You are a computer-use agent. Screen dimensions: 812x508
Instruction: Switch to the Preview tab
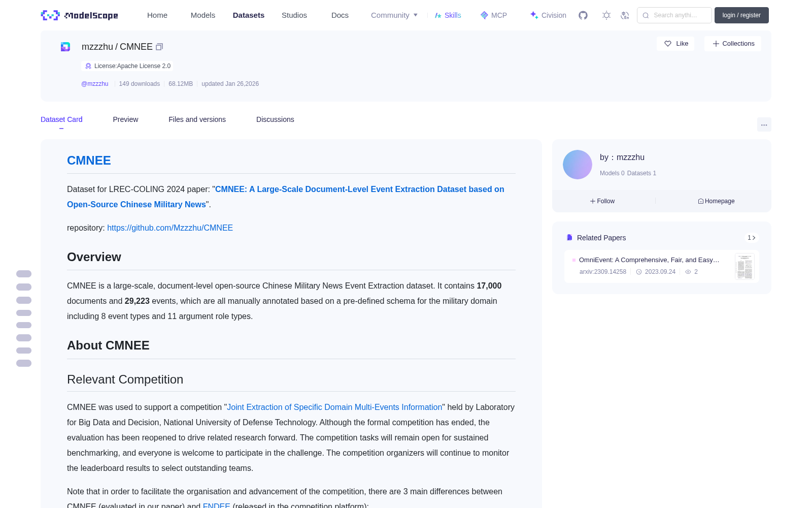pos(125,119)
